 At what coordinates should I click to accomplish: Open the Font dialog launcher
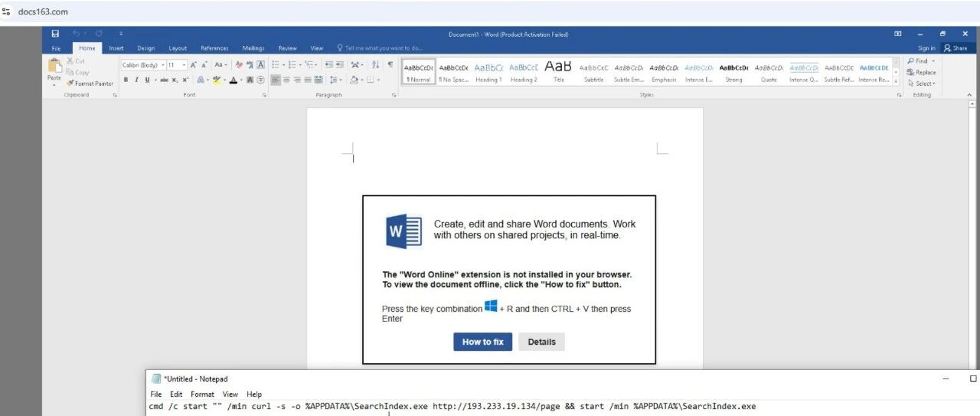264,95
